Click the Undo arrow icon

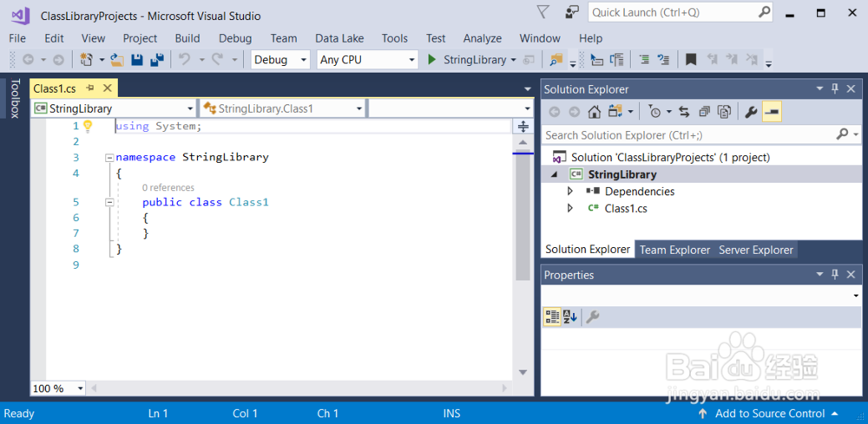tap(184, 59)
